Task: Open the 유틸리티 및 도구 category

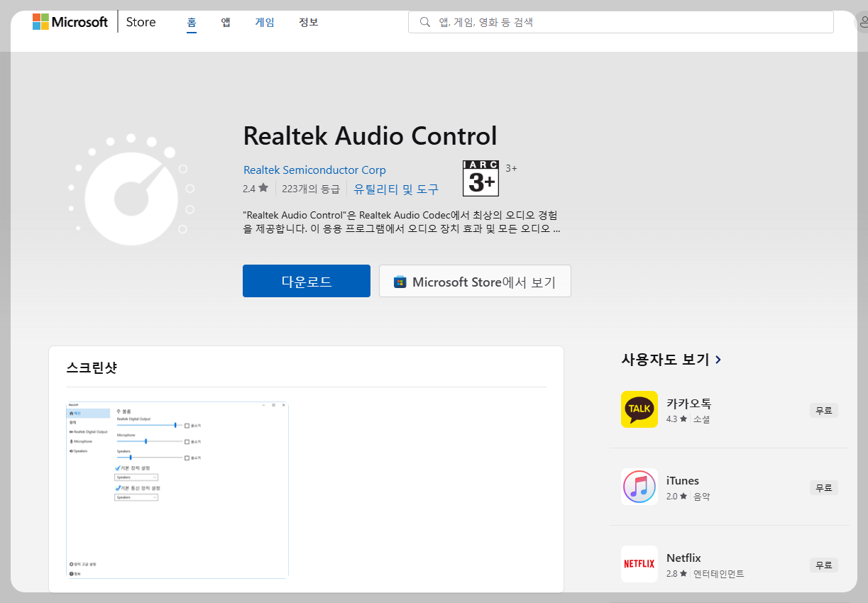Action: (396, 189)
